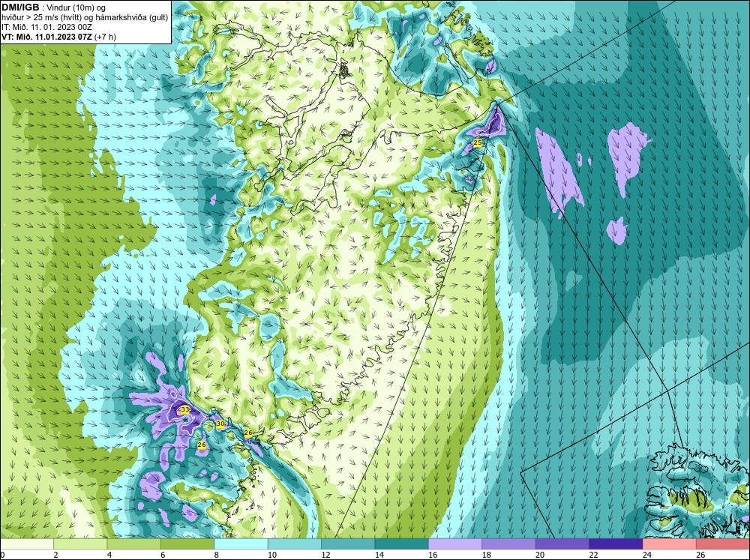
Task: Click the DMI/IGB title text
Action: (x=20, y=7)
